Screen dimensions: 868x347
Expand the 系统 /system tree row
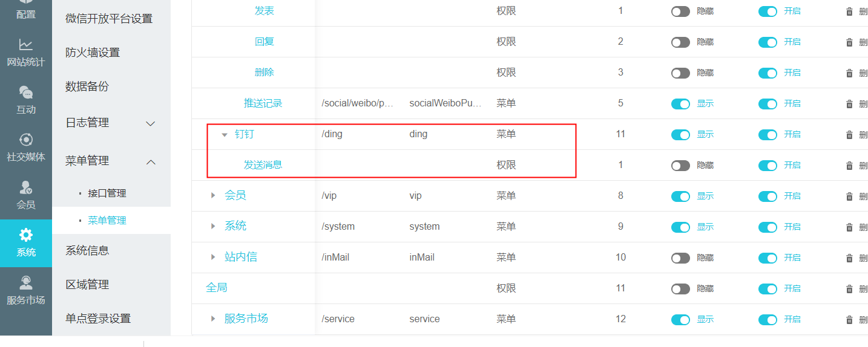pos(213,226)
